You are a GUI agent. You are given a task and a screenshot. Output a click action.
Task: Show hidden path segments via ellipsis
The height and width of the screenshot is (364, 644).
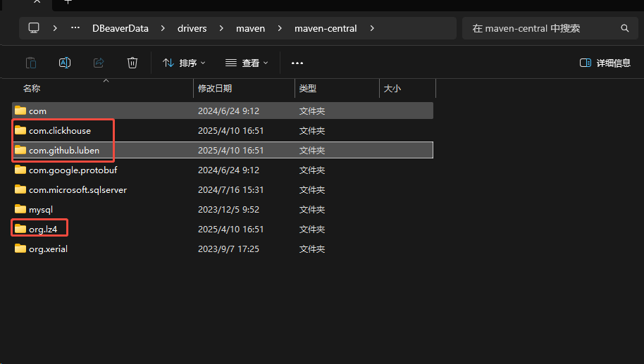[x=75, y=28]
